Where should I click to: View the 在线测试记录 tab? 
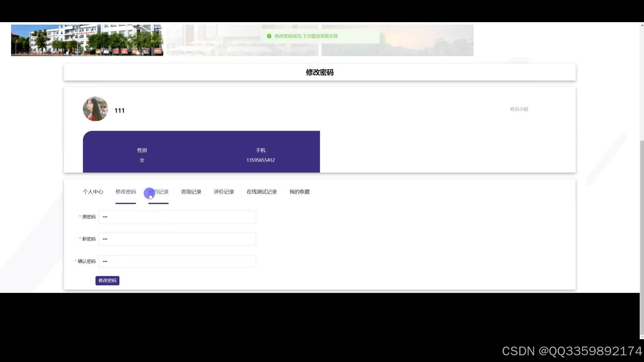click(x=262, y=192)
